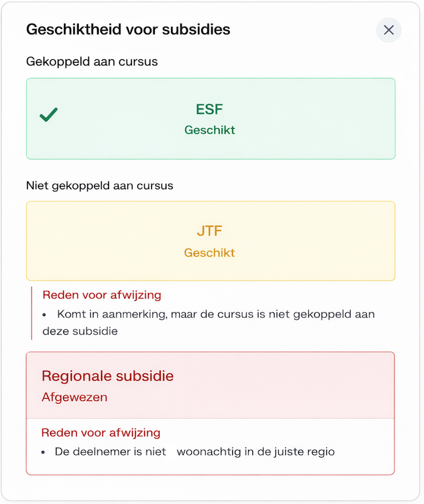
Task: Click the ESF title text
Action: [209, 109]
